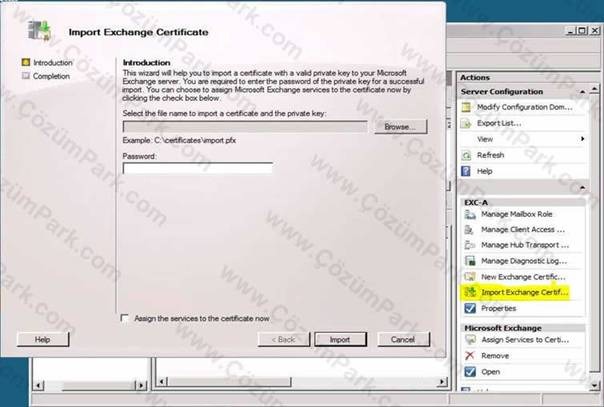The height and width of the screenshot is (407, 604).
Task: Collapse the EXC-A actions section arrow
Action: pos(582,188)
